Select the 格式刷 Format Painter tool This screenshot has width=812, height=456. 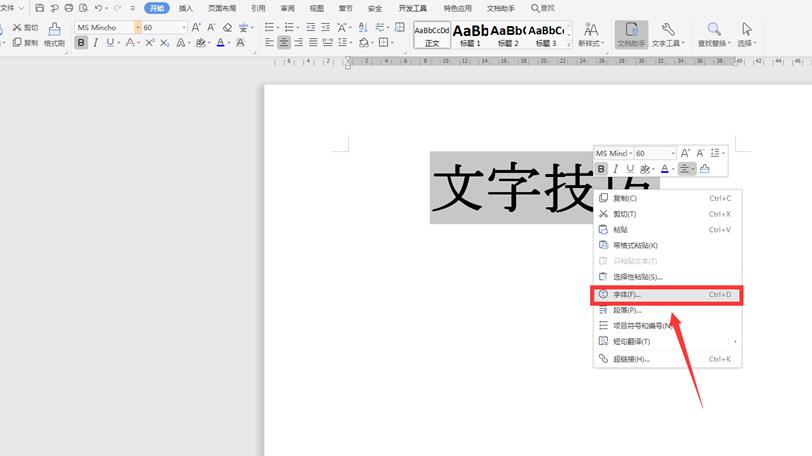click(54, 35)
